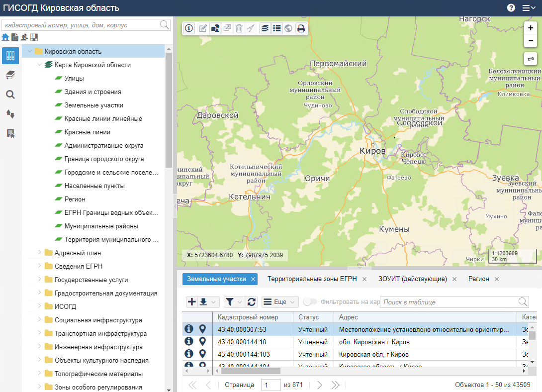
Task: Activate the ruler measurement tool
Action: [531, 59]
